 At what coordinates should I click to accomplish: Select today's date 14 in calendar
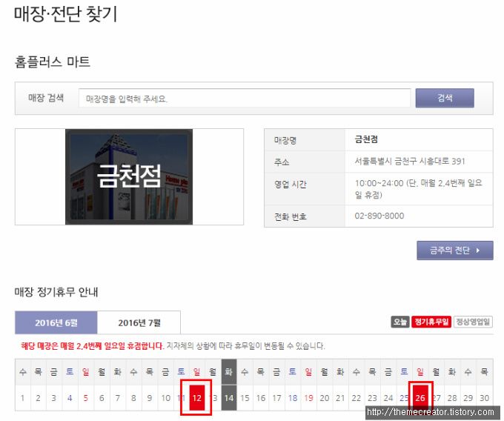click(x=229, y=398)
